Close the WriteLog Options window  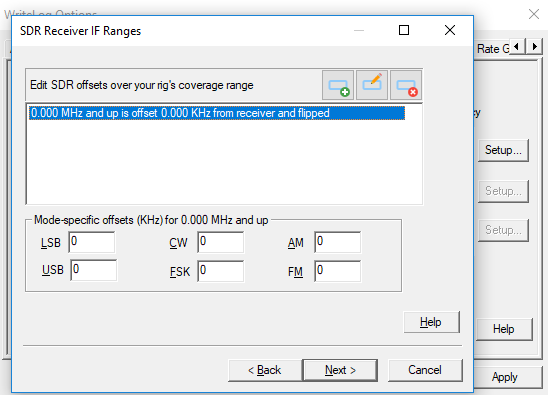tap(534, 14)
